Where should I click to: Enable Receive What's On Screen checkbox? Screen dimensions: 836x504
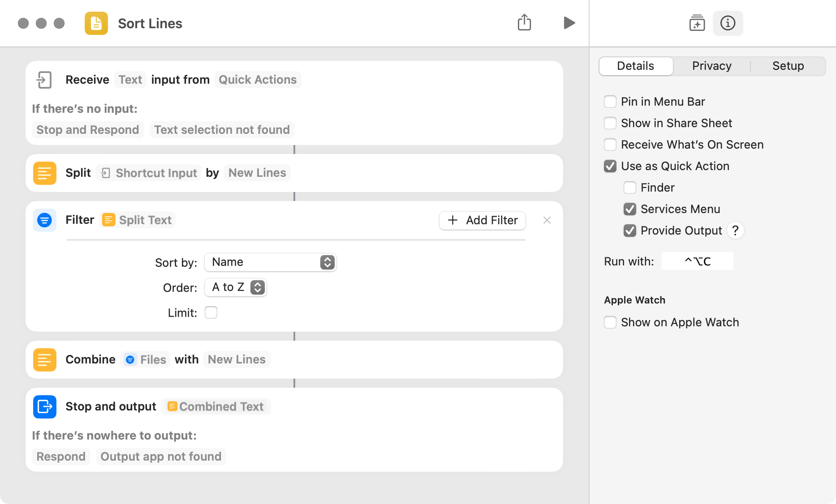point(610,145)
